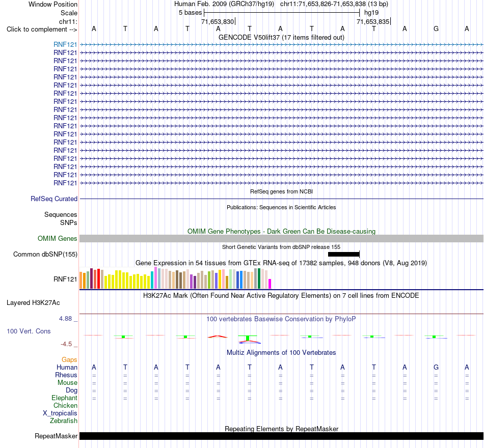Click the OMIM Genes track label
The image size is (484, 448).
click(x=58, y=238)
